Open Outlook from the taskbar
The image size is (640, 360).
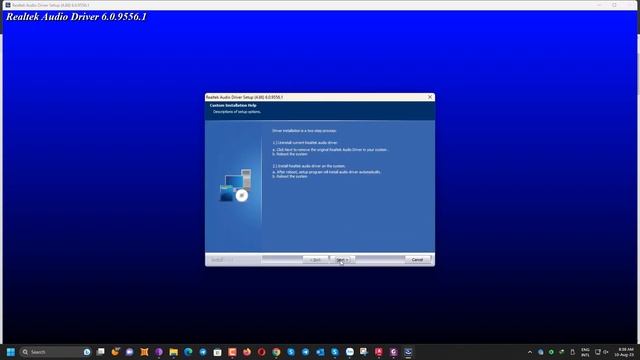tap(320, 352)
